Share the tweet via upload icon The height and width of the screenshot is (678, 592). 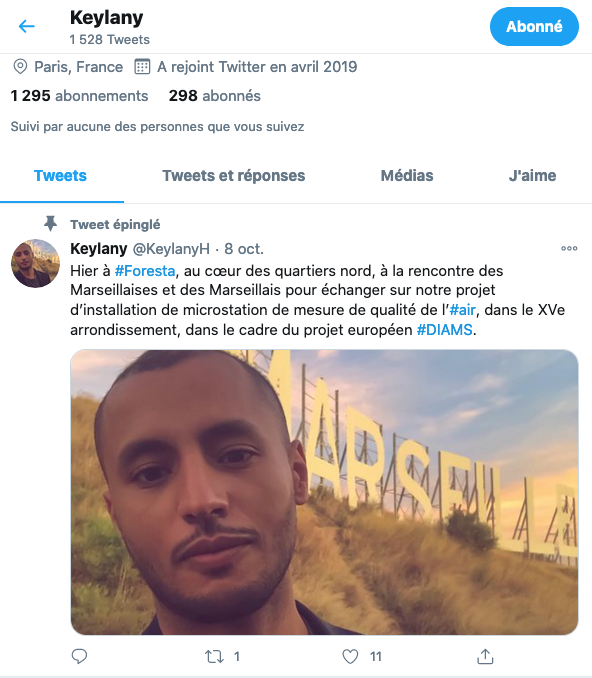pyautogui.click(x=485, y=656)
